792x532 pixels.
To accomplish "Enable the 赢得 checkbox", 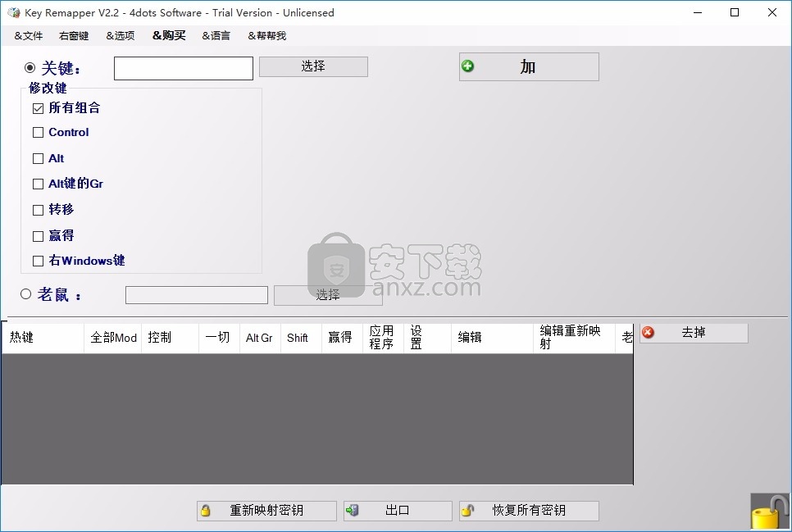I will click(38, 236).
